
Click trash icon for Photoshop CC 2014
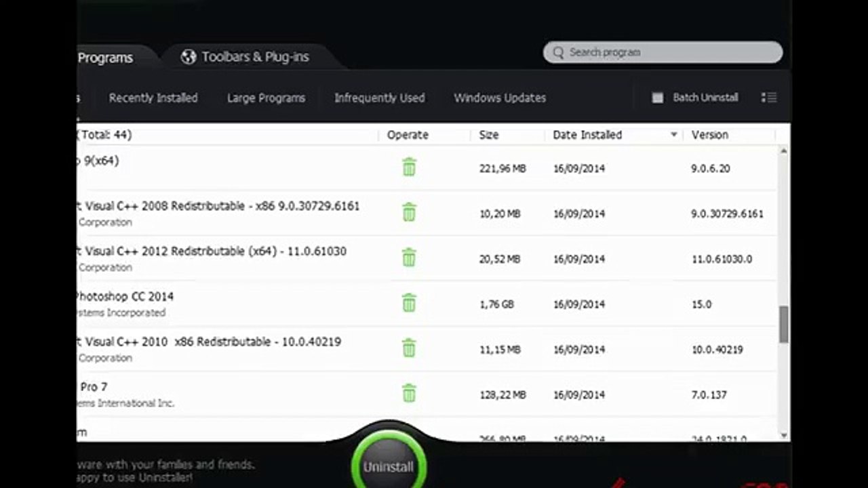pos(409,303)
